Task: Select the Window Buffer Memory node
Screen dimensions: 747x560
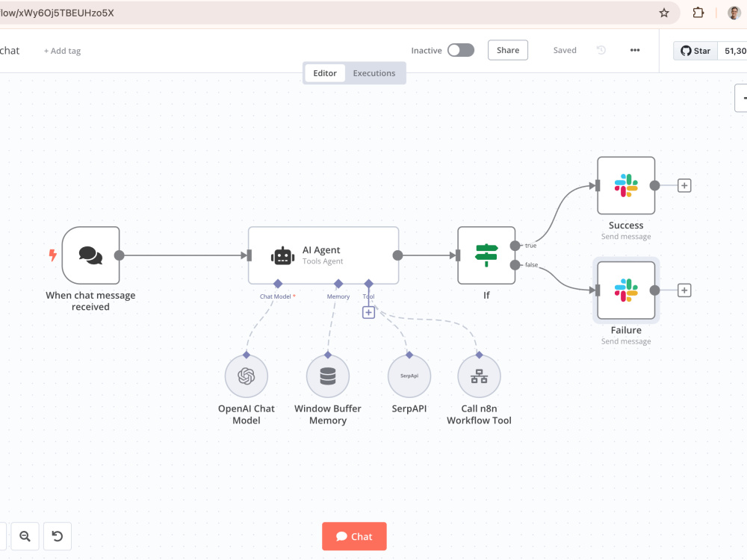Action: [328, 376]
